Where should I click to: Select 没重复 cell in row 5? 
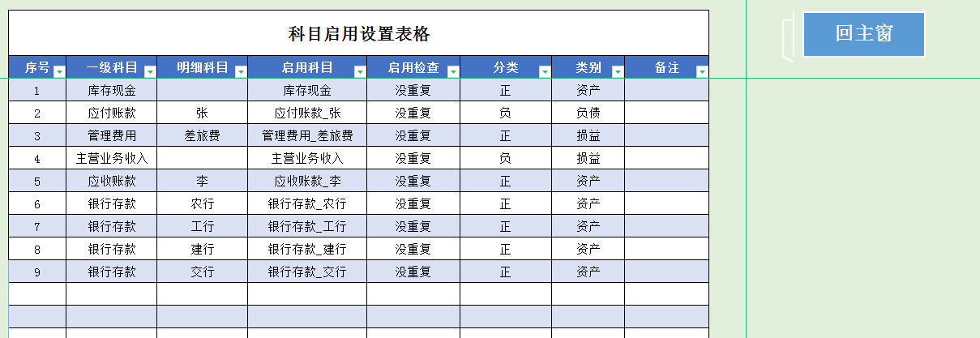pyautogui.click(x=413, y=181)
